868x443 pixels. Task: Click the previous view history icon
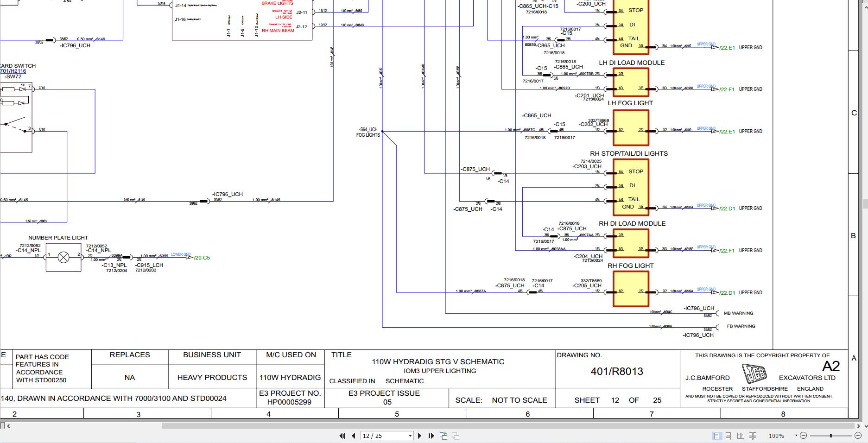[444, 436]
